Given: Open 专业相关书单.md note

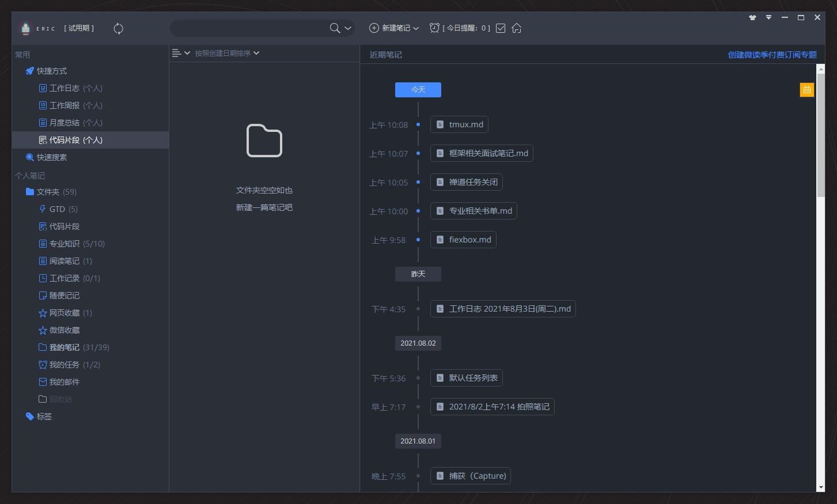Looking at the screenshot, I should point(474,211).
